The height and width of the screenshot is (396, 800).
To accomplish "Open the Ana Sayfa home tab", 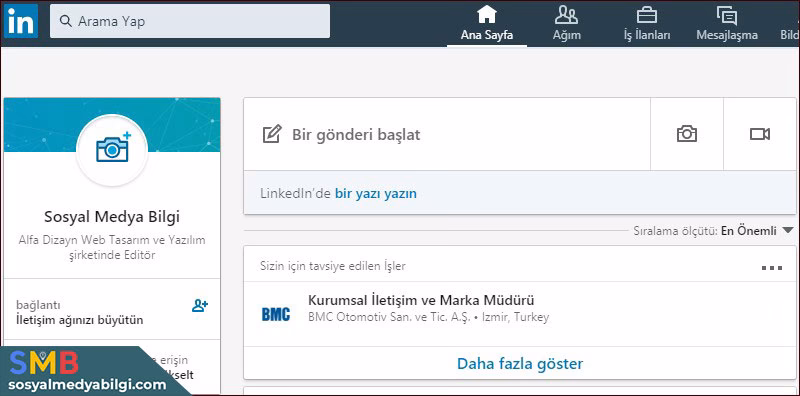I will tap(487, 23).
